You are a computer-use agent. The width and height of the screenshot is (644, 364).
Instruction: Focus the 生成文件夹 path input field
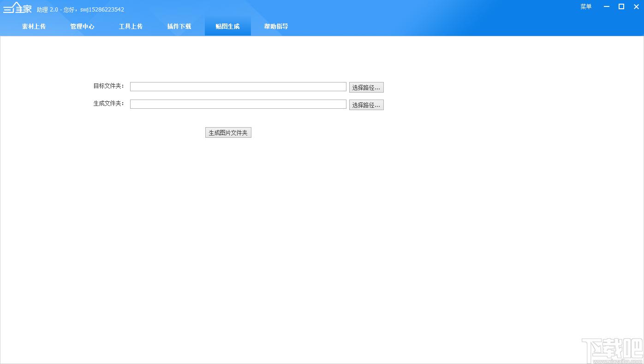[x=238, y=104]
